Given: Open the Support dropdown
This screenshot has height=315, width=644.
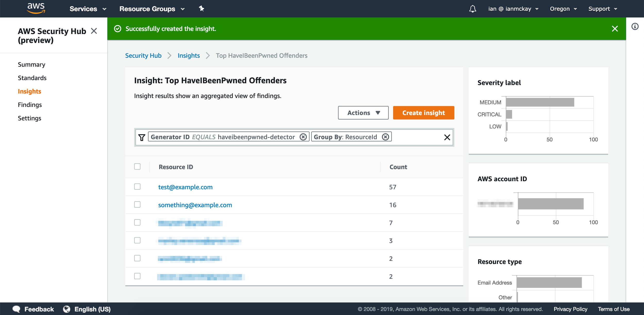Looking at the screenshot, I should click(603, 9).
